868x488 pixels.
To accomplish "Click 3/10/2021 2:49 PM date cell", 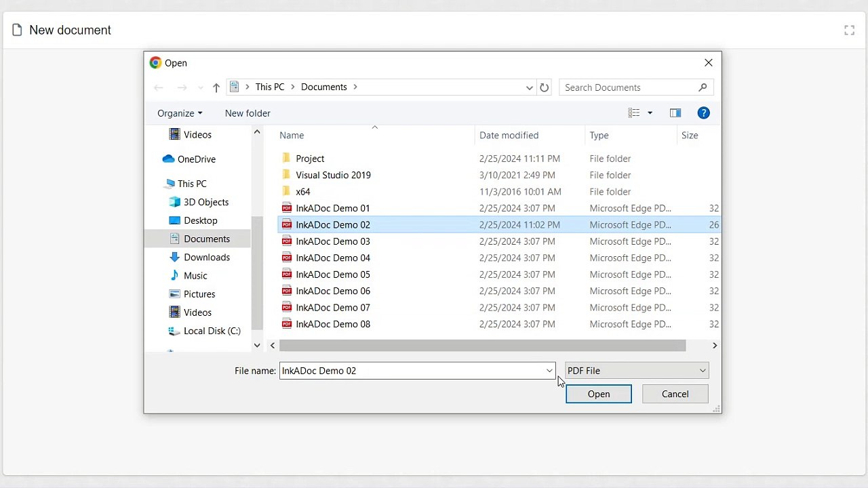I will coord(517,175).
